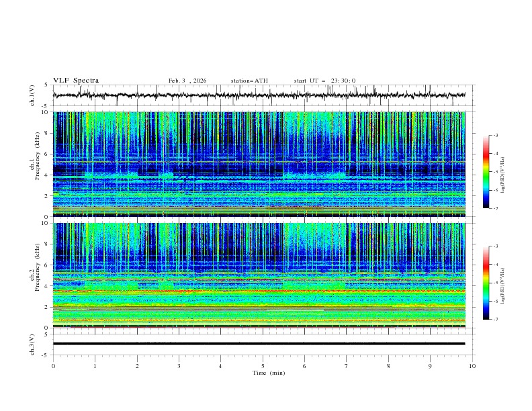
Task: Click the lower log(PSD) color bar
Action: point(486,283)
